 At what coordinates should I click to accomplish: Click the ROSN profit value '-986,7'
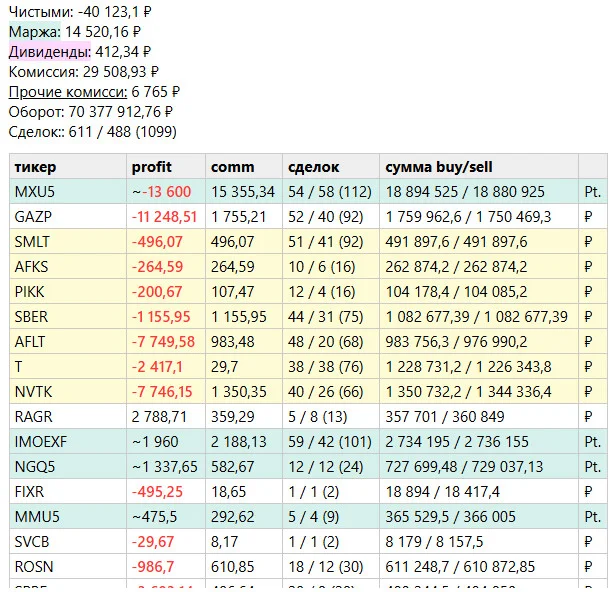(x=153, y=566)
